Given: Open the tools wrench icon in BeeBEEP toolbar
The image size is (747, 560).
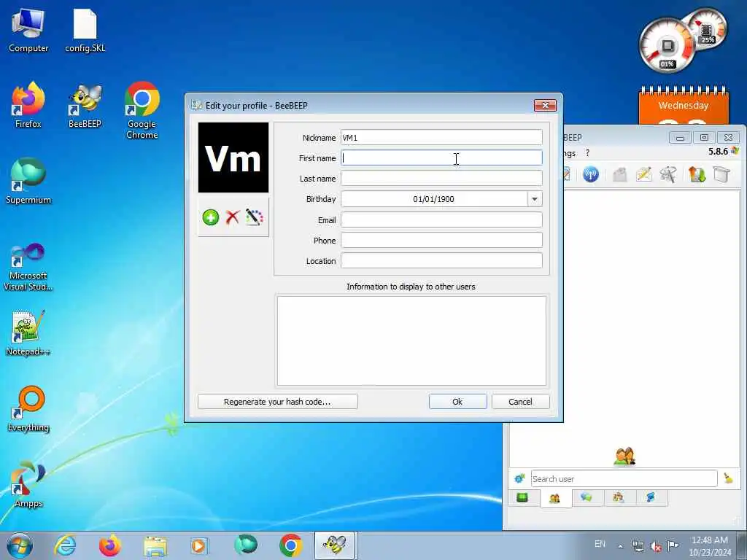Looking at the screenshot, I should [x=668, y=174].
